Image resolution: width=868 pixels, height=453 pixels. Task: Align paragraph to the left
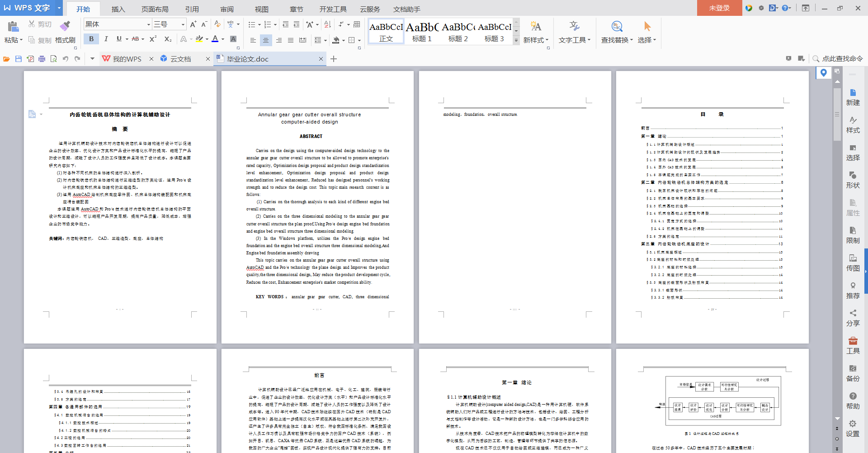(x=253, y=40)
